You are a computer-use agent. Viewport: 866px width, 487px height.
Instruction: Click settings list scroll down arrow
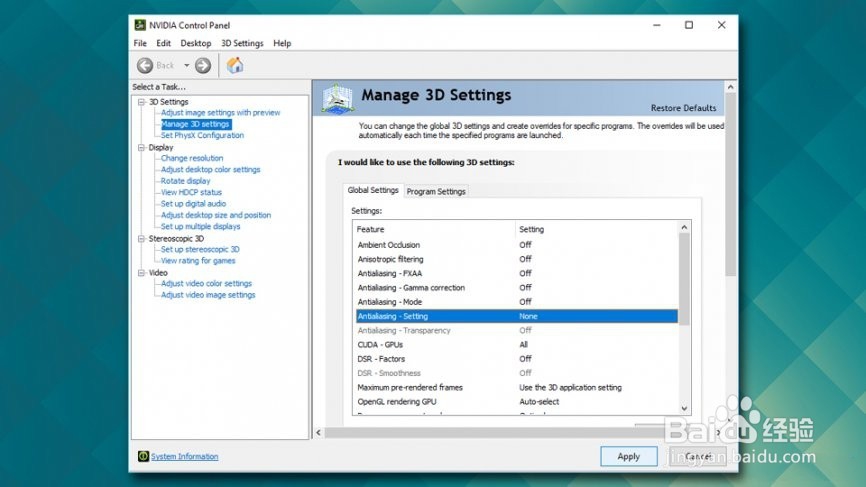pos(684,409)
